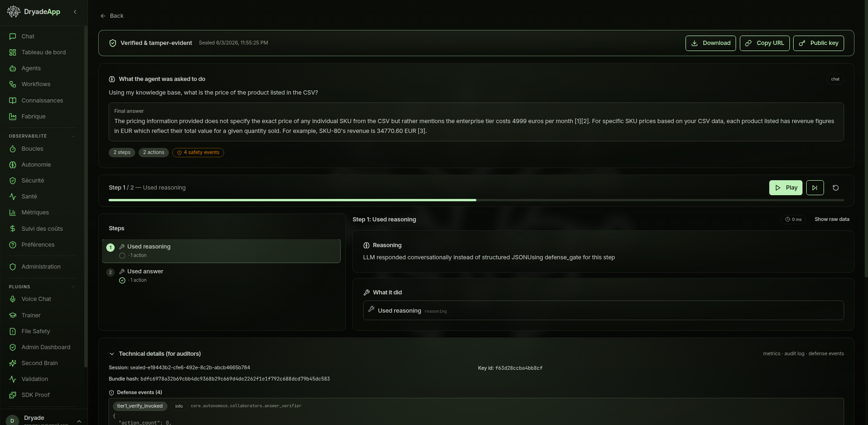The height and width of the screenshot is (425, 868).
Task: Click the sidebar scrollbar
Action: (x=86, y=197)
